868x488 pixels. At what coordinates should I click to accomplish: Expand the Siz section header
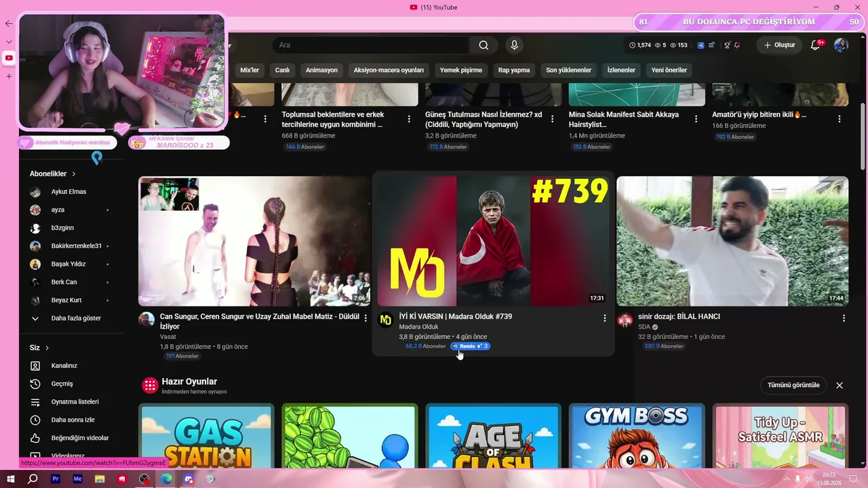pos(39,348)
